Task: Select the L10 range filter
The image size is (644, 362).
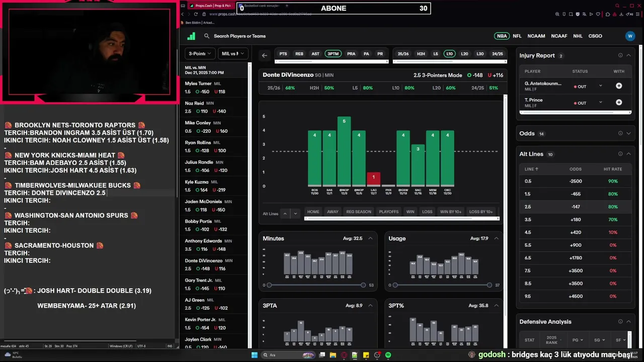Action: (449, 54)
